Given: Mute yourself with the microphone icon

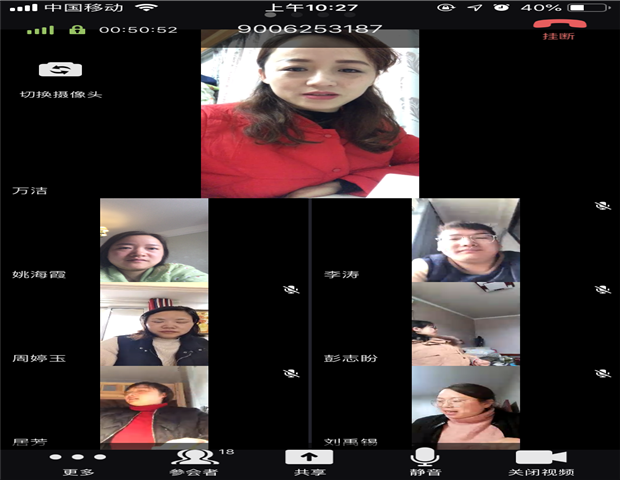Looking at the screenshot, I should click(425, 457).
